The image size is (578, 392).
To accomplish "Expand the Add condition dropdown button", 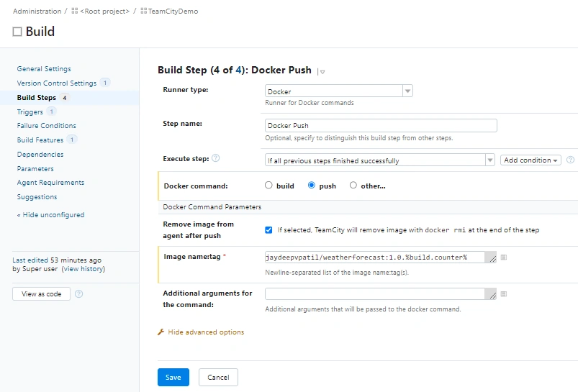I will (530, 160).
